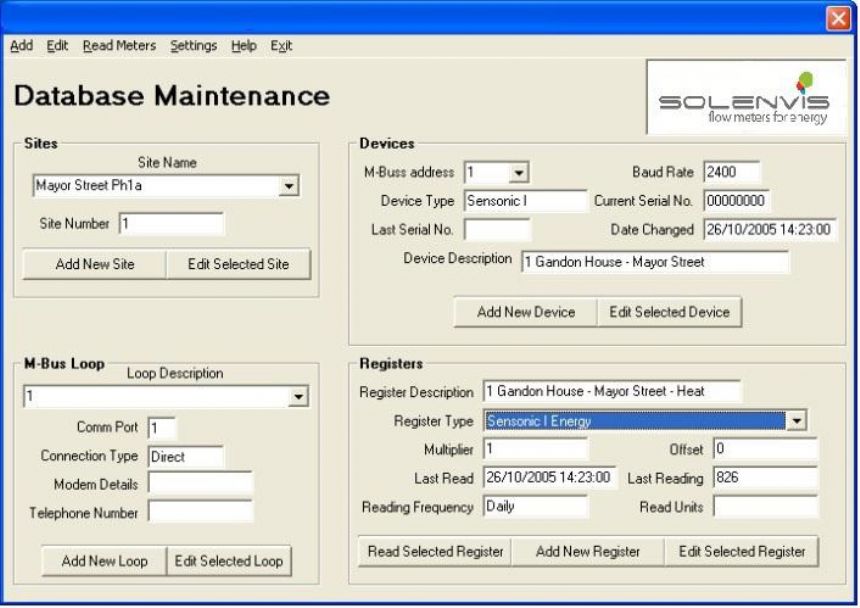The width and height of the screenshot is (860, 608).
Task: Click the Baud Rate field showing 2400
Action: pyautogui.click(x=732, y=172)
